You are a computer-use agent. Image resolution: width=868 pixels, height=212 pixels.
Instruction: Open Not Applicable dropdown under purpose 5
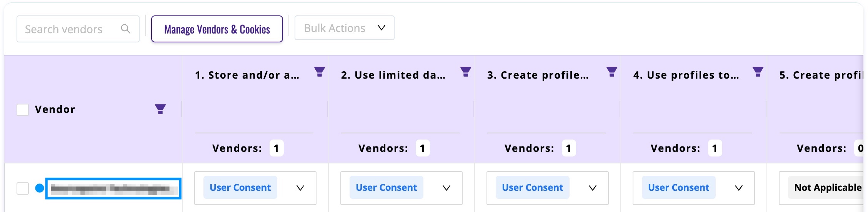(x=823, y=188)
